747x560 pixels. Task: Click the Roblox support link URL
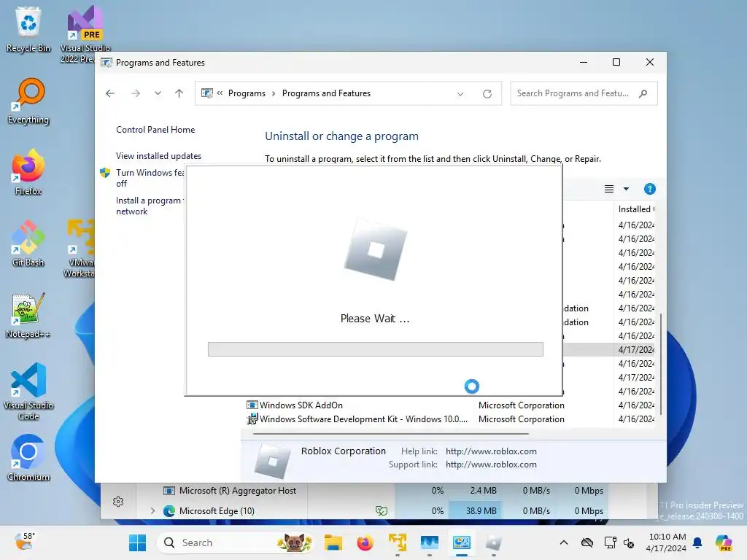(491, 464)
